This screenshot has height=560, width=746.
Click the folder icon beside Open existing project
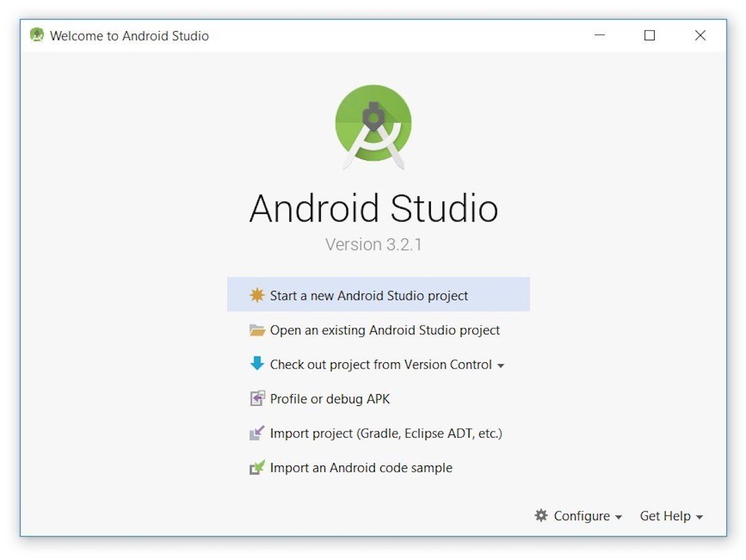point(257,330)
